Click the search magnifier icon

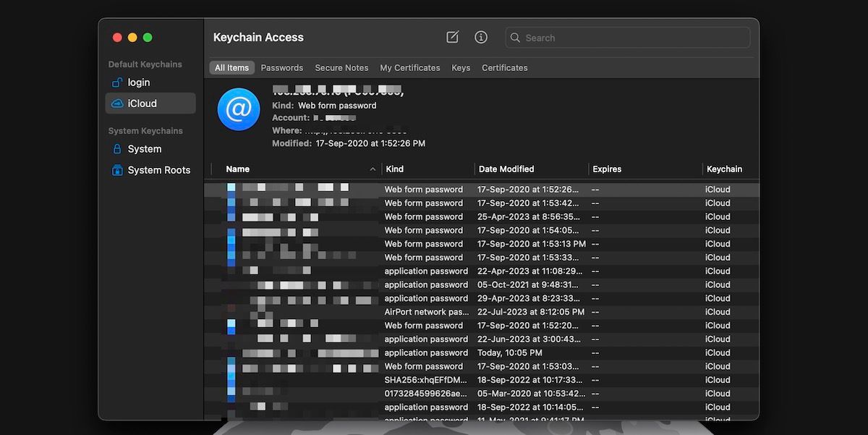click(515, 38)
